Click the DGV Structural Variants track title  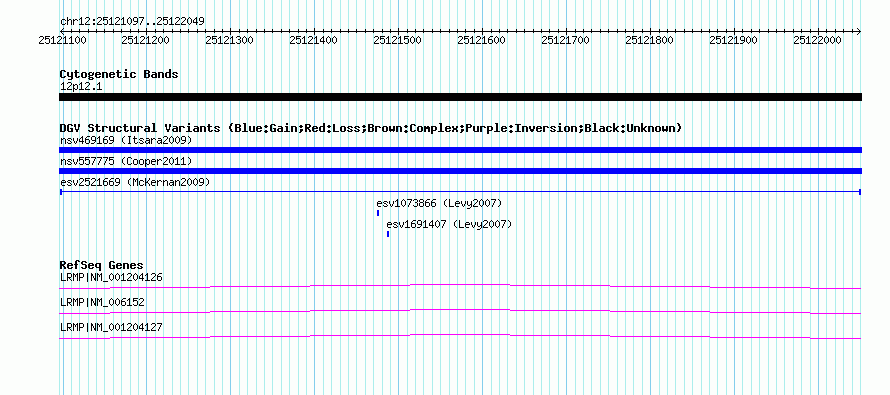tap(371, 128)
